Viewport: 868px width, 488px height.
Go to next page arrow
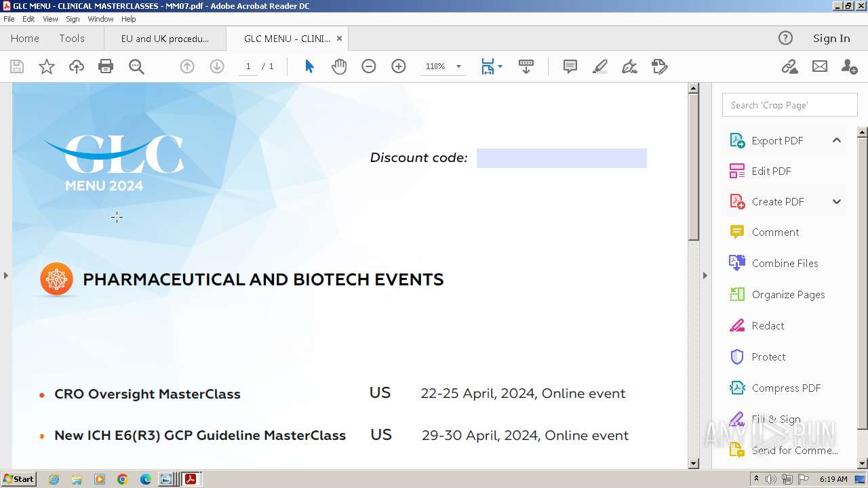(217, 66)
